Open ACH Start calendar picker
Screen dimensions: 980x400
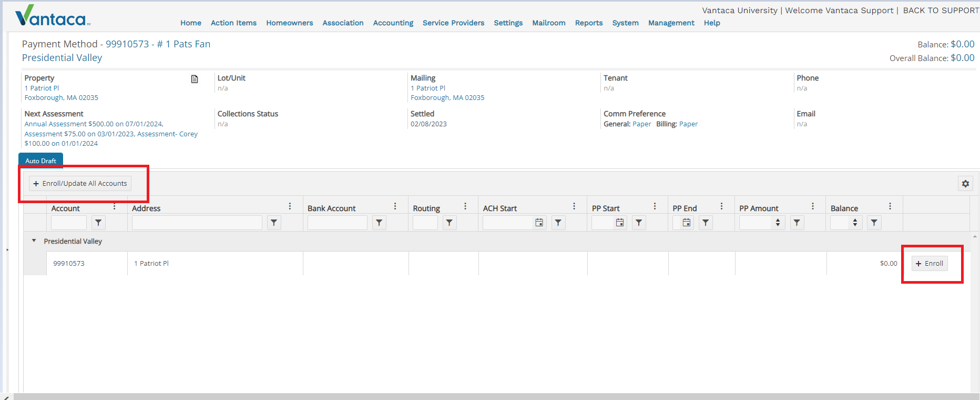(x=539, y=223)
